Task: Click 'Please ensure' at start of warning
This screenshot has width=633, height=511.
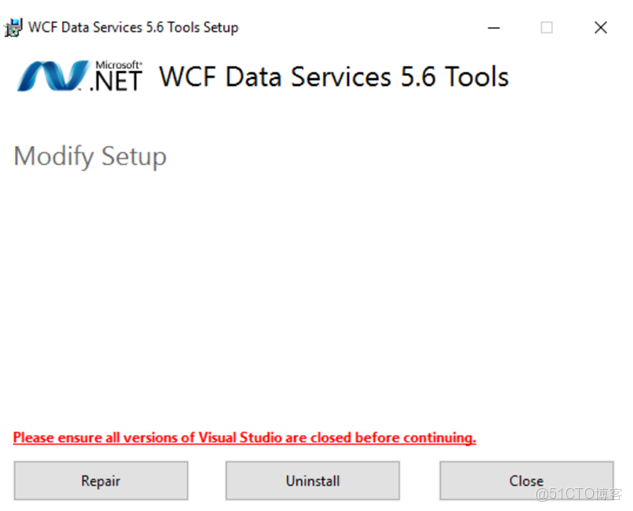Action: click(x=50, y=438)
